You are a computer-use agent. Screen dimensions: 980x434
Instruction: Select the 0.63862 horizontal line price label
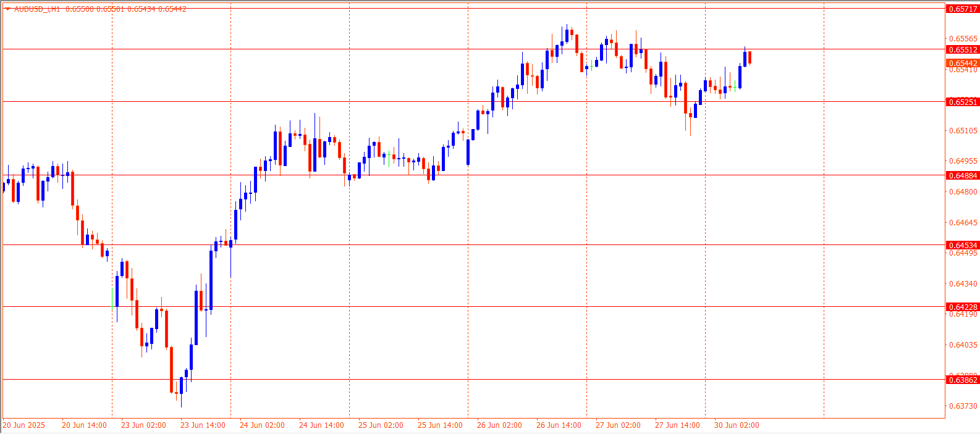(x=963, y=380)
